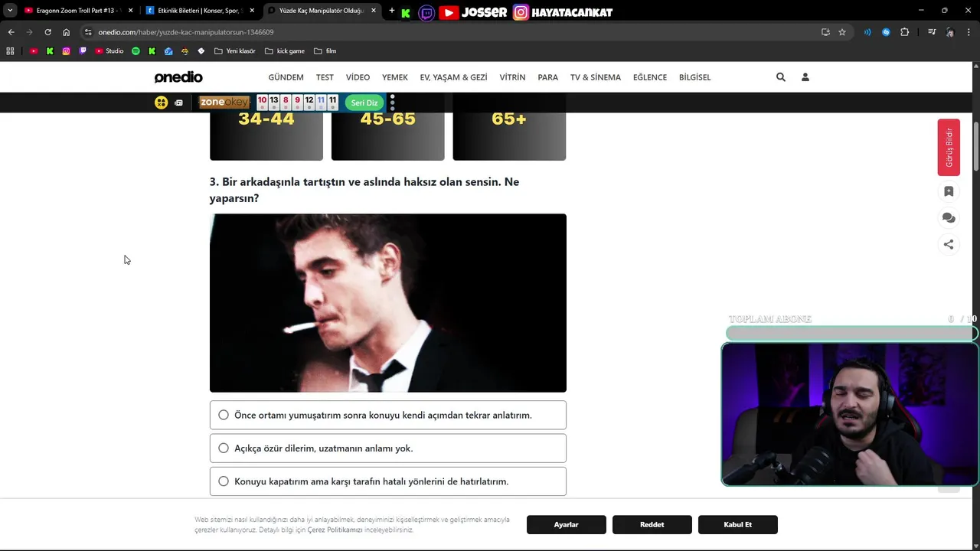Open the Çerez Politikamızı link
The height and width of the screenshot is (551, 980).
coord(335,530)
